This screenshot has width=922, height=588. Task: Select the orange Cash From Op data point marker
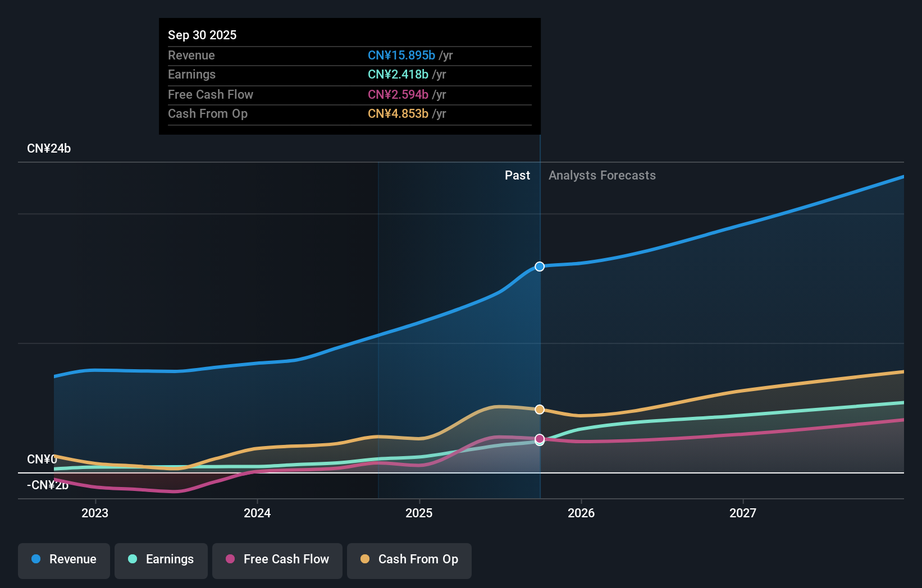539,409
